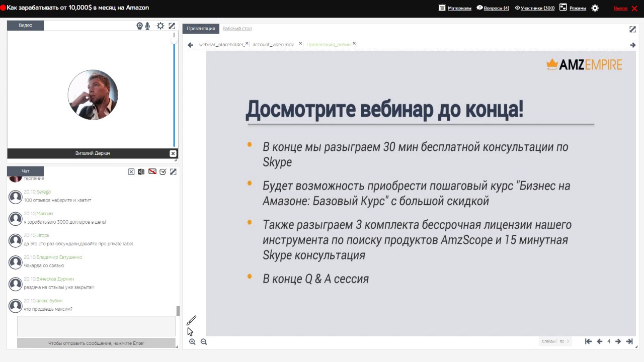Image resolution: width=644 pixels, height=362 pixels.
Task: Open video panel settings gear
Action: pos(160,26)
